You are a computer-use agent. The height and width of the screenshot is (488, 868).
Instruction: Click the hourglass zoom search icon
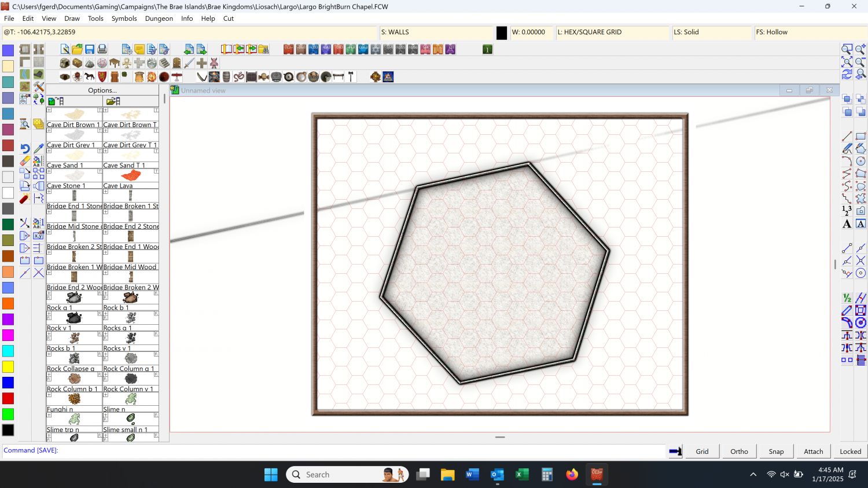point(24,123)
